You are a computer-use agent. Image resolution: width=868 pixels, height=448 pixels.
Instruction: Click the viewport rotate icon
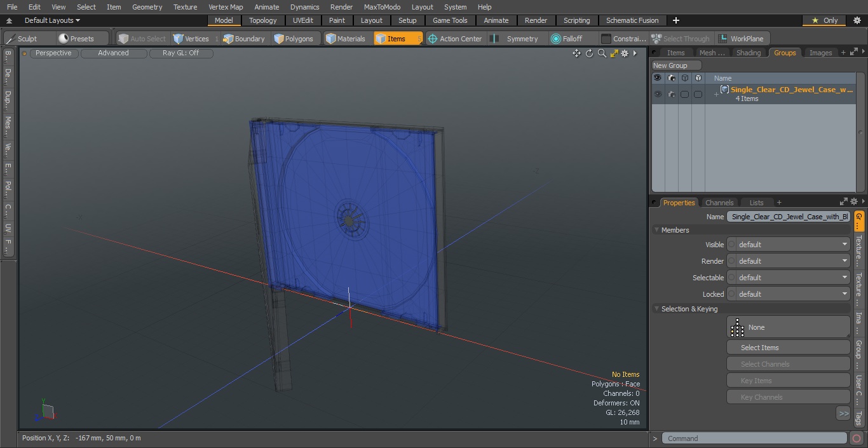(x=589, y=53)
